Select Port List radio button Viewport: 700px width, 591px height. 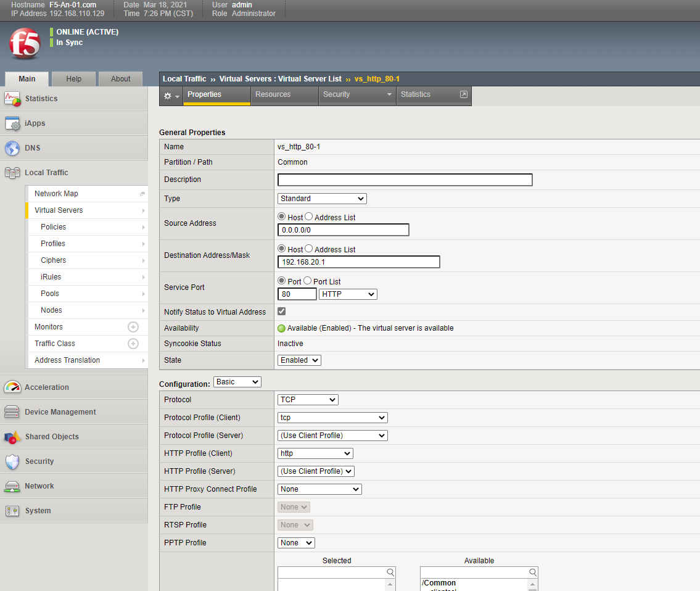pos(308,281)
